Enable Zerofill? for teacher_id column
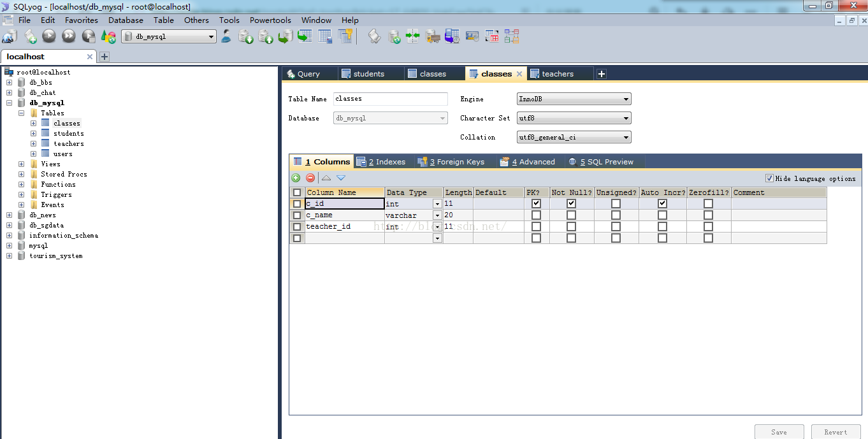Viewport: 868px width, 439px height. click(x=708, y=226)
